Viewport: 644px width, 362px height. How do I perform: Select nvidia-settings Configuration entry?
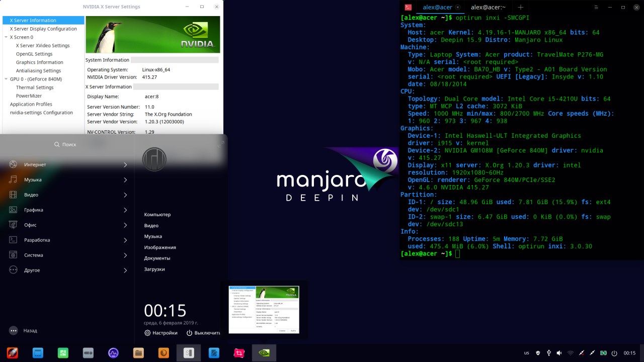(41, 113)
